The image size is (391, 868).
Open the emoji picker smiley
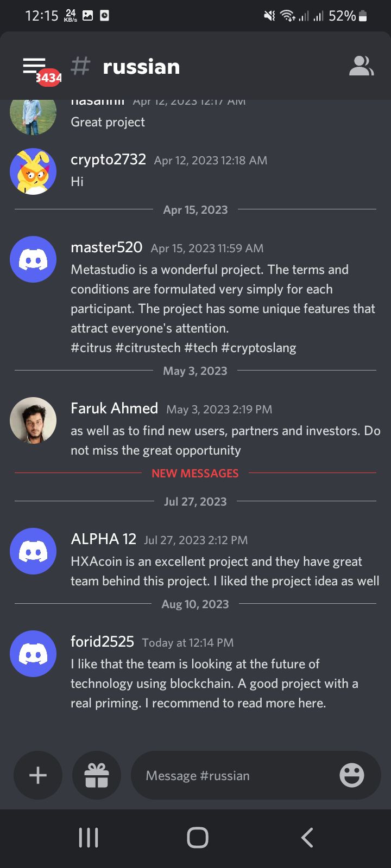[352, 775]
